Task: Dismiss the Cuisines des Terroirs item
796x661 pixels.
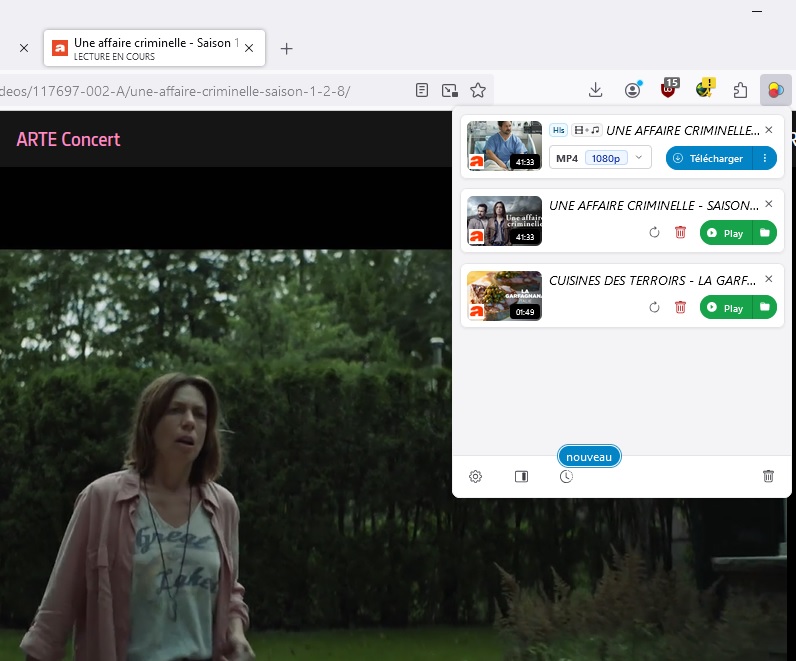Action: pyautogui.click(x=768, y=280)
